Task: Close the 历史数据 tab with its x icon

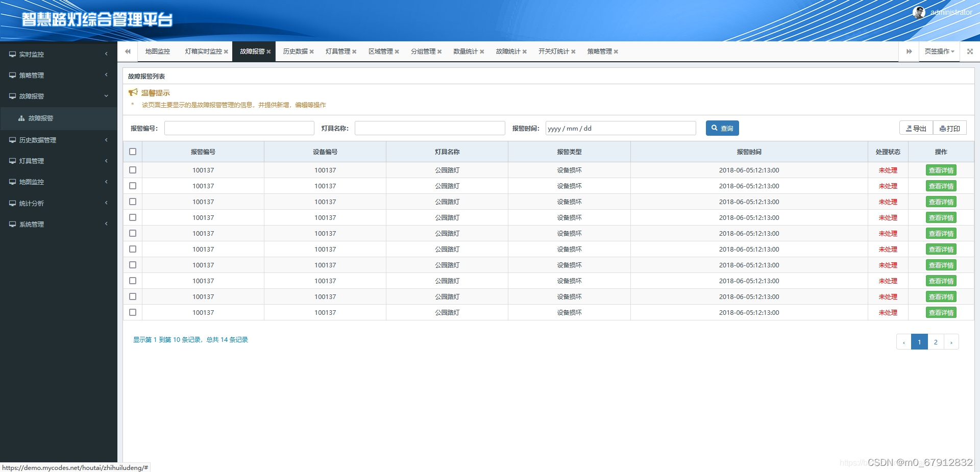Action: [311, 52]
